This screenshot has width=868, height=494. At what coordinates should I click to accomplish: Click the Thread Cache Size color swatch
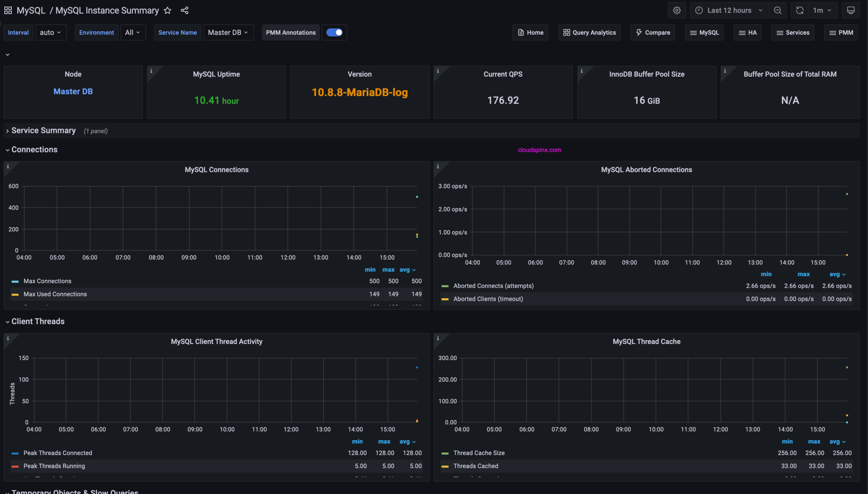[x=445, y=453]
